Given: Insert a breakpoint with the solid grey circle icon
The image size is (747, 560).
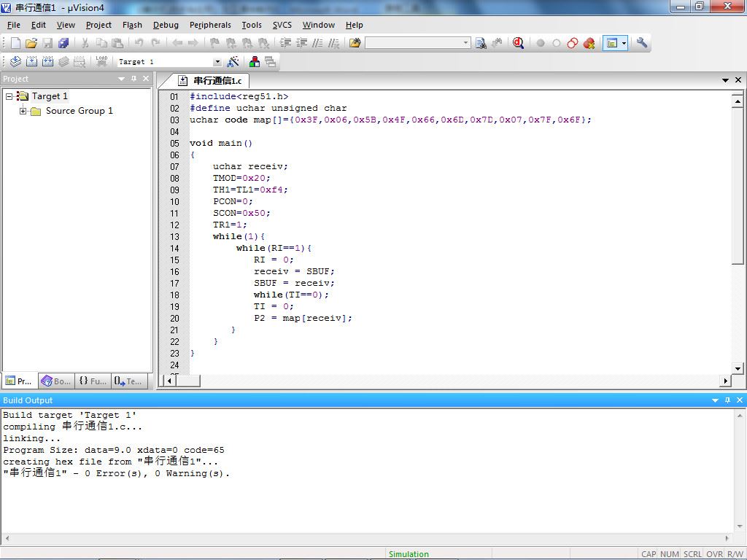Looking at the screenshot, I should [x=541, y=43].
